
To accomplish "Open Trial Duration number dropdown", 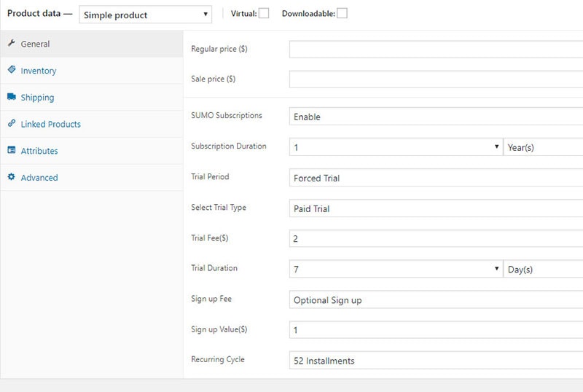I will [396, 270].
